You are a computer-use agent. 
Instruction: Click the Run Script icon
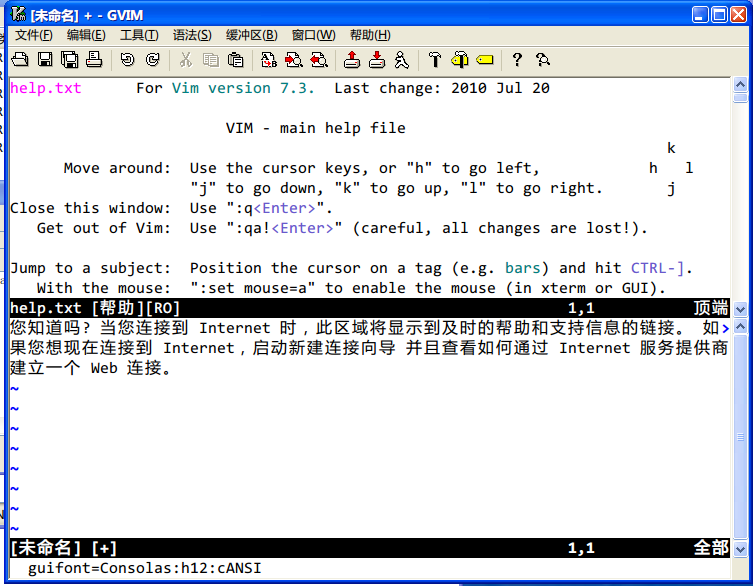[401, 60]
